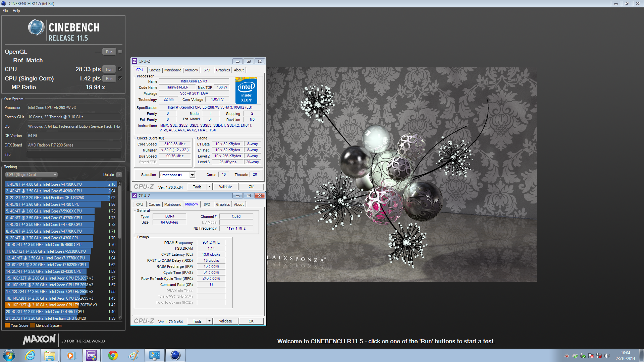
Task: Click the ranking list scrollbar thumb
Action: coord(120,212)
